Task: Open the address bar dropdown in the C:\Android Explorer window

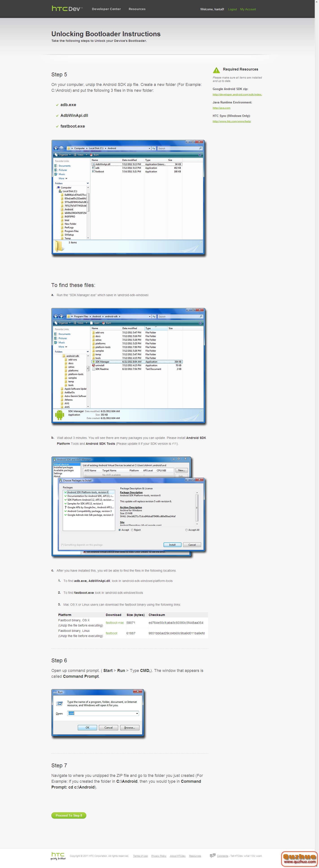Action: 150,148
